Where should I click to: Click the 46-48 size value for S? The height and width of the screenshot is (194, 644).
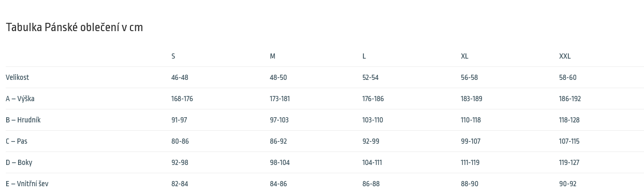pyautogui.click(x=180, y=77)
